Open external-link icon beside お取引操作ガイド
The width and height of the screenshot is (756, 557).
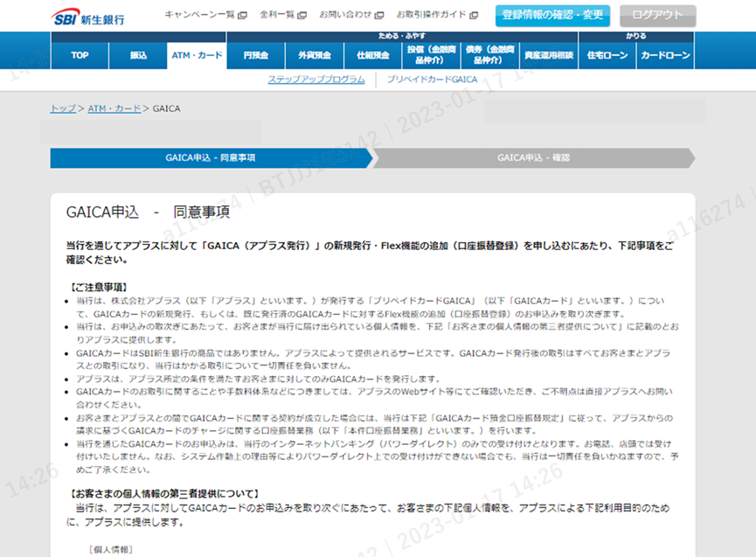474,15
